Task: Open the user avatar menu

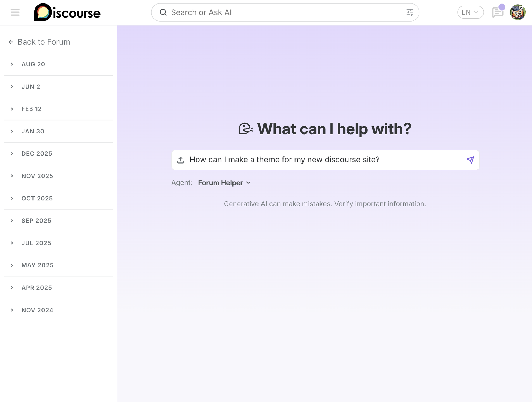Action: pyautogui.click(x=518, y=12)
